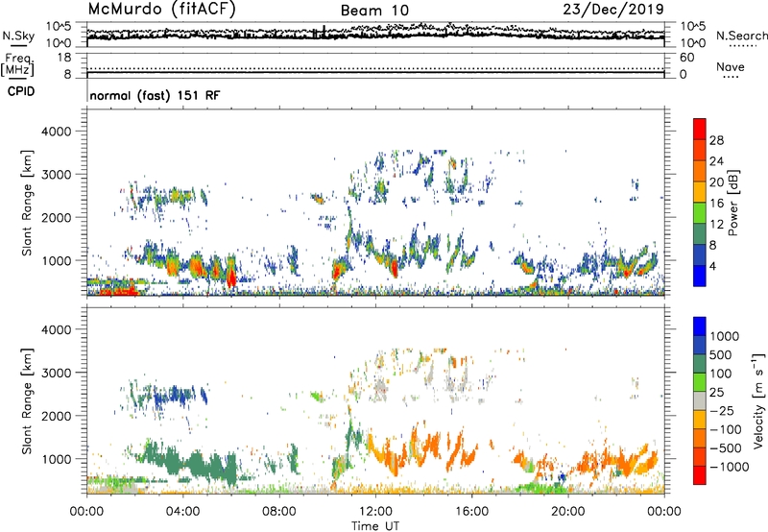768x532 pixels.
Task: Click the '23/Dec/2019' date label
Action: 613,9
